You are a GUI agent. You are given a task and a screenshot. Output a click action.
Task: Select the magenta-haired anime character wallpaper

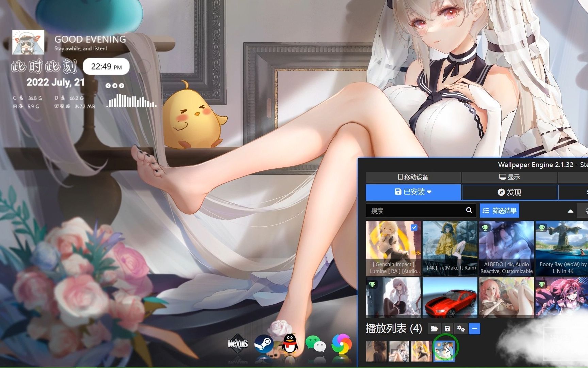(562, 297)
